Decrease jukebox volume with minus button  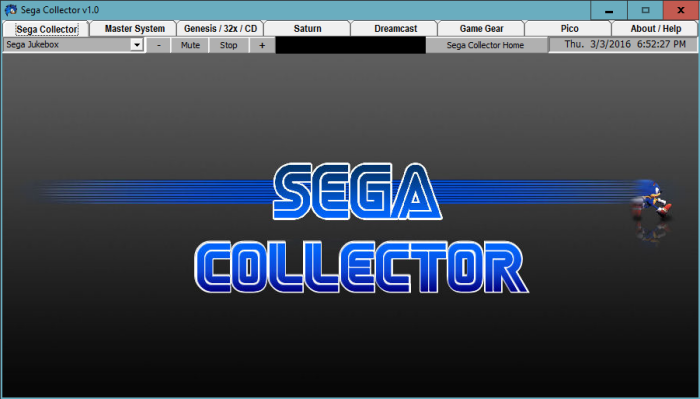tap(158, 45)
